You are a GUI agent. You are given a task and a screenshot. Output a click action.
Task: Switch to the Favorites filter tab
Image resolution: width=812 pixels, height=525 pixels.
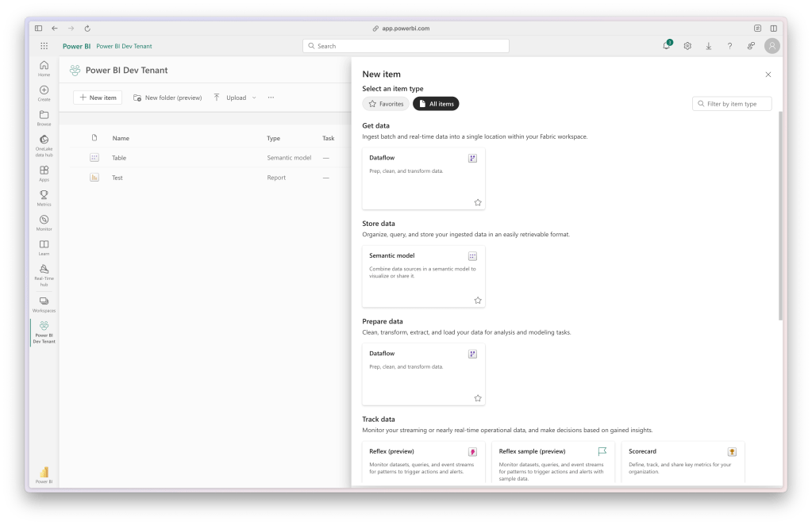(x=386, y=104)
